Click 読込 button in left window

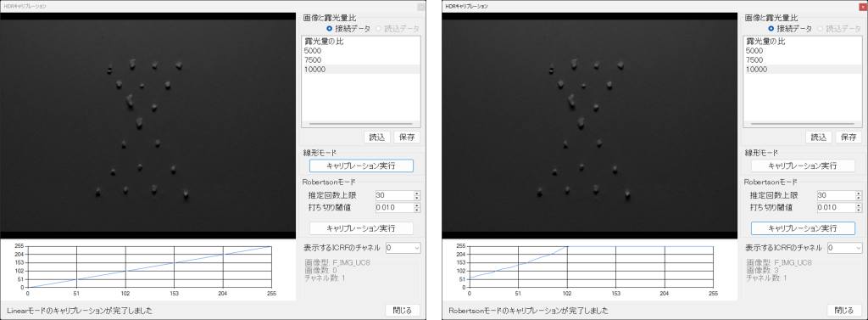click(377, 137)
